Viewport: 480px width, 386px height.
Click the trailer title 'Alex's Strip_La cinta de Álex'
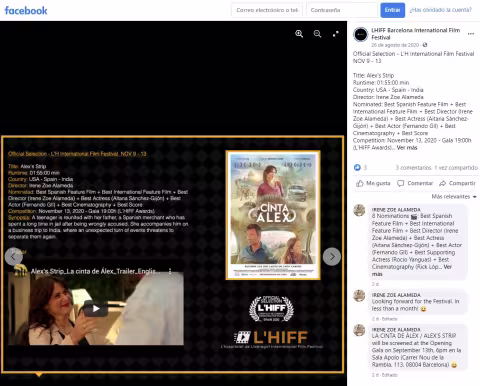tap(96, 271)
